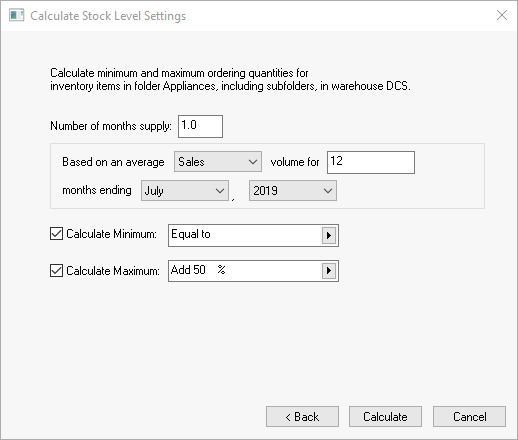Click the dialog's app icon in the title bar

[17, 15]
